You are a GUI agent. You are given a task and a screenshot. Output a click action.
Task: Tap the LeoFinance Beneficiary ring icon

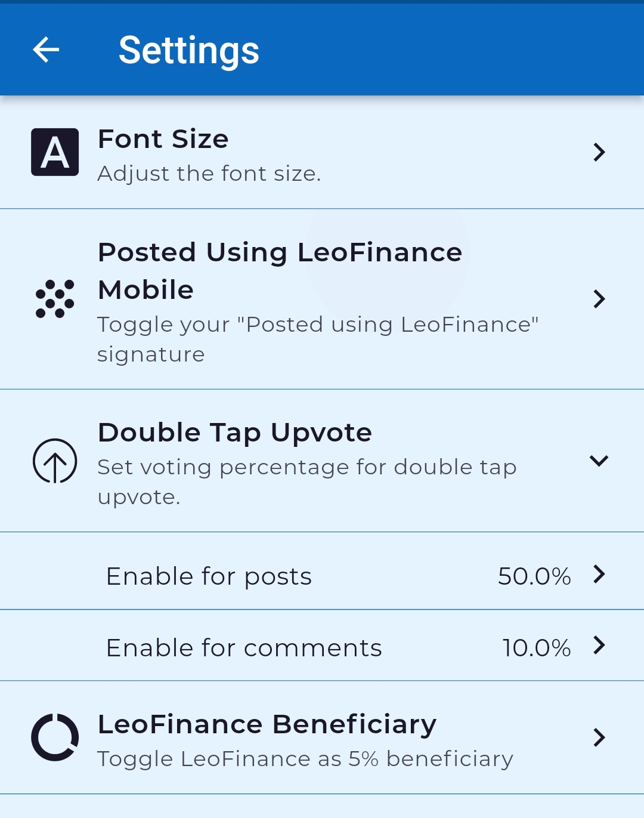(x=55, y=737)
